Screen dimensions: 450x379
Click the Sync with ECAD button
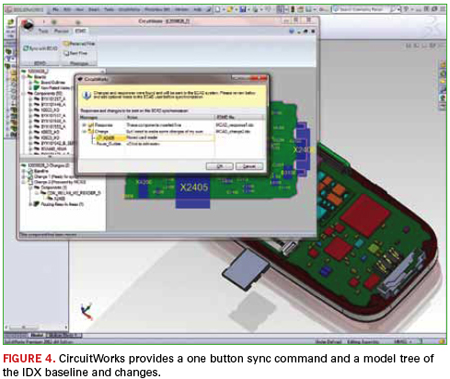coord(40,49)
